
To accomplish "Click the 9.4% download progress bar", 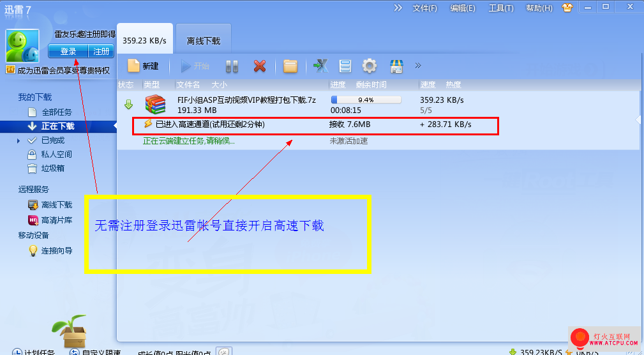I will click(366, 100).
